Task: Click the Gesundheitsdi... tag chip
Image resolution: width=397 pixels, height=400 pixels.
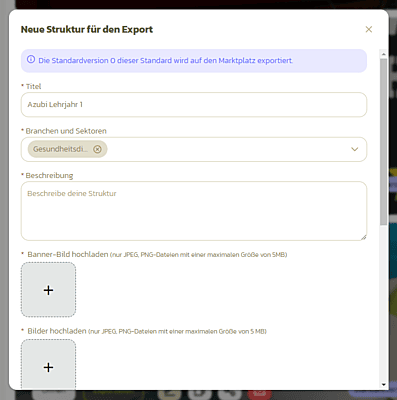Action: click(67, 149)
